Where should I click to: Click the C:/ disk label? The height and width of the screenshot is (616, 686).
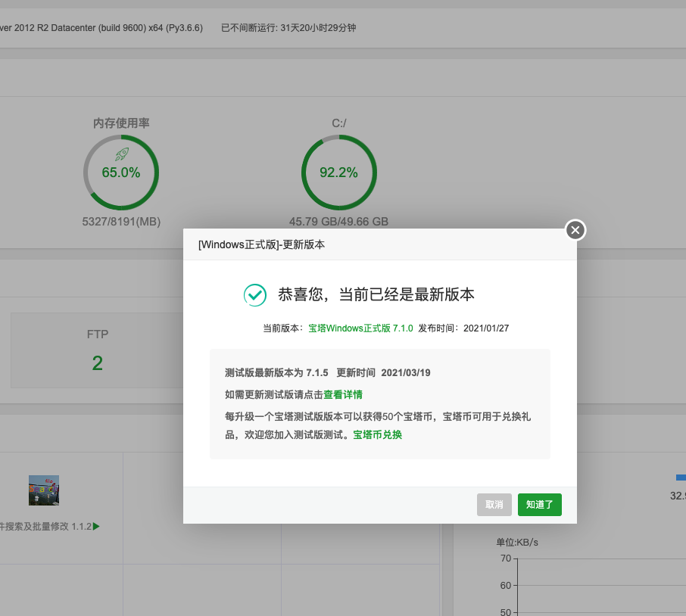(339, 123)
